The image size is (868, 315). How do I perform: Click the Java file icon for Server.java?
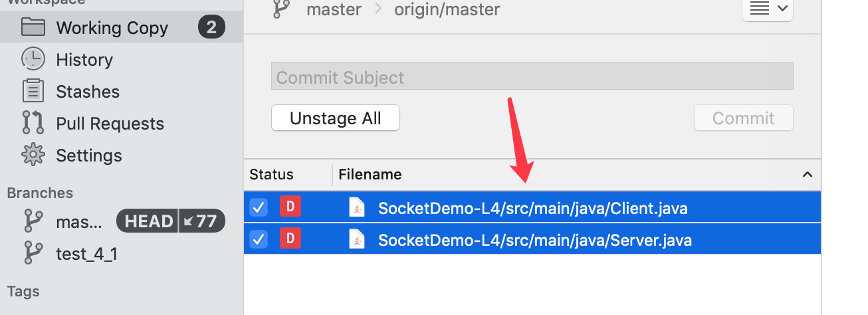[x=357, y=239]
